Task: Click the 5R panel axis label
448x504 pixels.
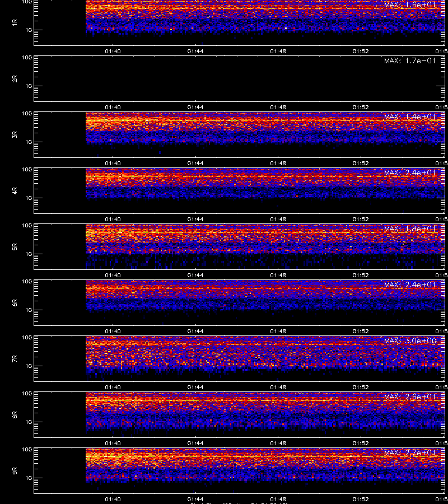Action: click(15, 246)
